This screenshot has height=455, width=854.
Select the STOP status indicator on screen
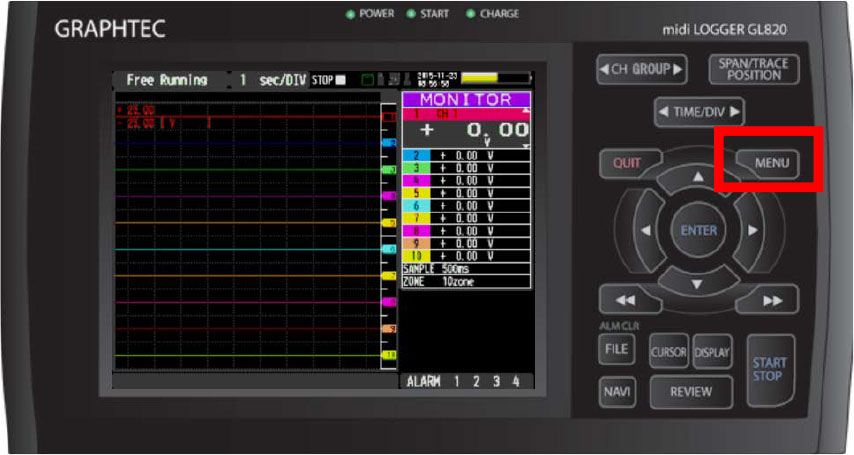328,80
